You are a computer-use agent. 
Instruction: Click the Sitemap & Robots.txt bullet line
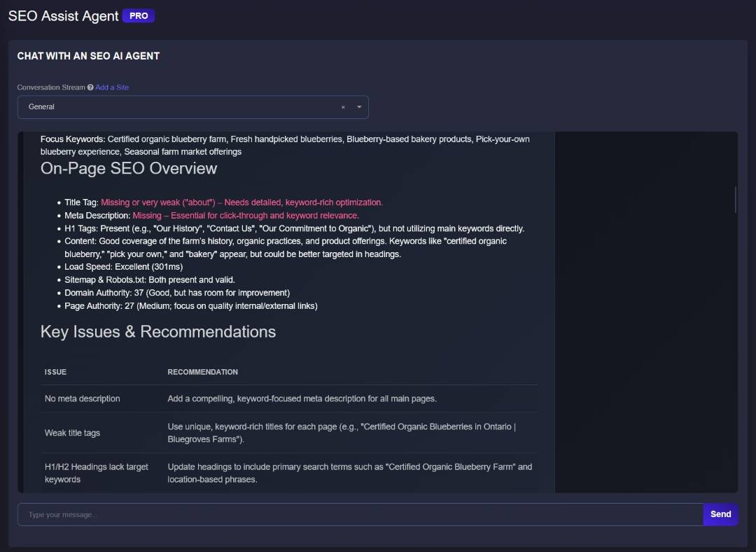150,280
